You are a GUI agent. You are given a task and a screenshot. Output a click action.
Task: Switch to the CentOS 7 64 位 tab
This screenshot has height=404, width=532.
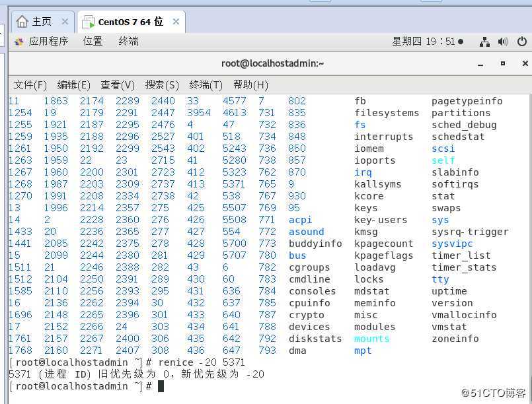tap(131, 22)
